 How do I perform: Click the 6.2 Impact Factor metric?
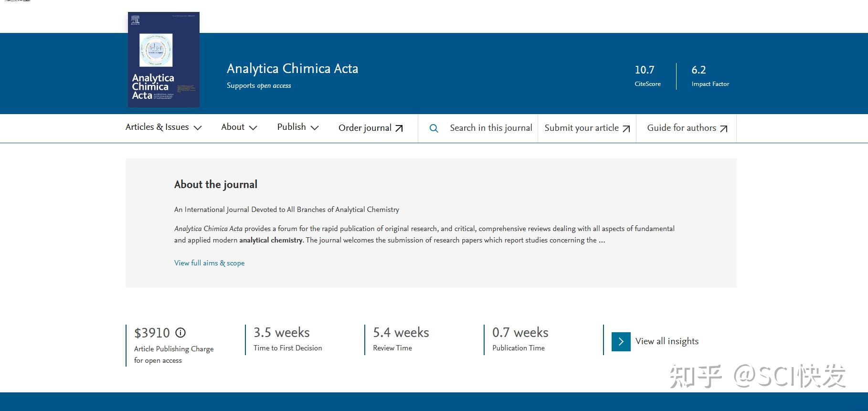710,76
